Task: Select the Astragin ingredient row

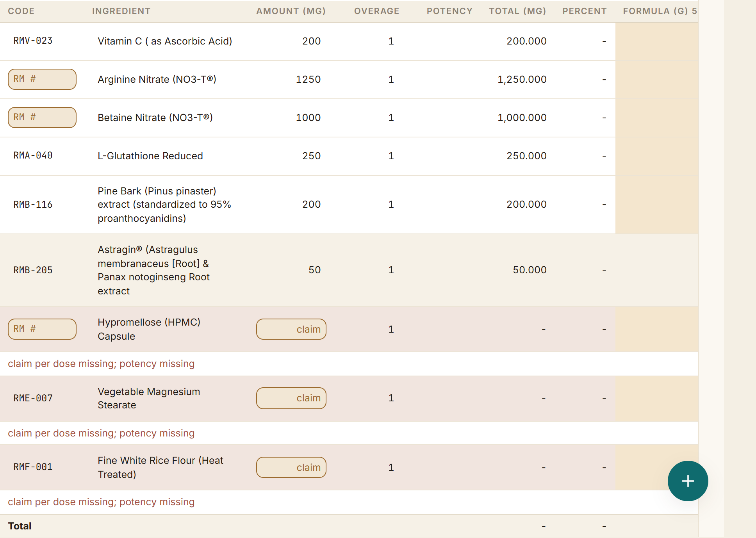Action: coord(349,270)
